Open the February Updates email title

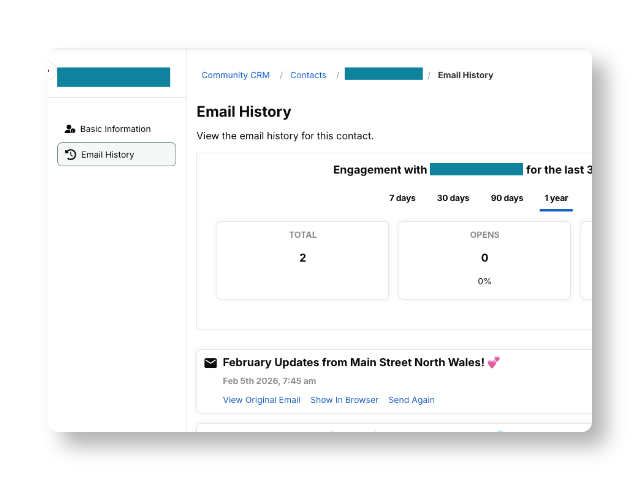pyautogui.click(x=353, y=362)
